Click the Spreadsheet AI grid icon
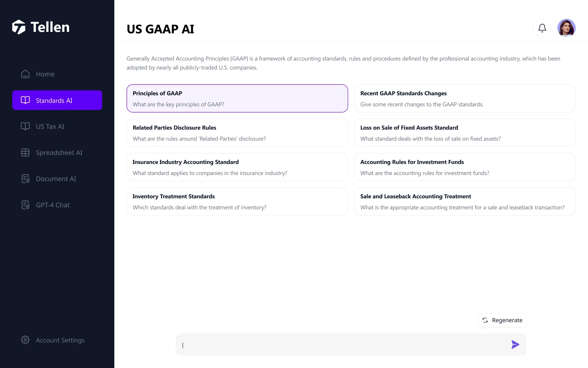Image resolution: width=588 pixels, height=368 pixels. coord(25,153)
